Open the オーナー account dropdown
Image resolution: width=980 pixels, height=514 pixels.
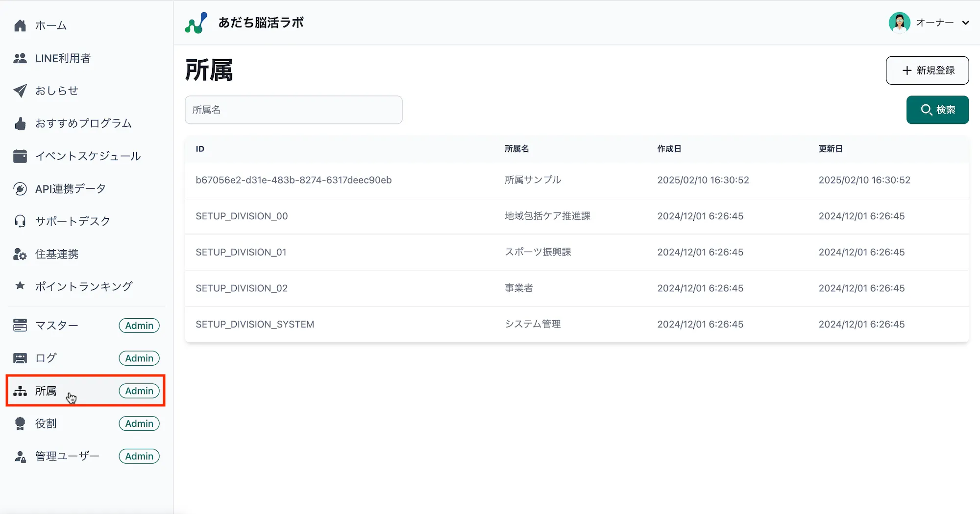pyautogui.click(x=965, y=23)
